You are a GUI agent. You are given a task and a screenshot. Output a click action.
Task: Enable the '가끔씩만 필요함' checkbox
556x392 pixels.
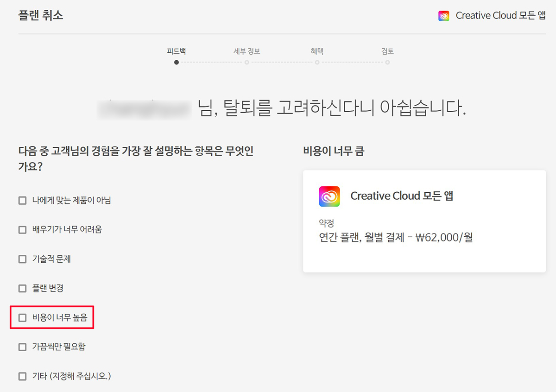click(x=22, y=347)
